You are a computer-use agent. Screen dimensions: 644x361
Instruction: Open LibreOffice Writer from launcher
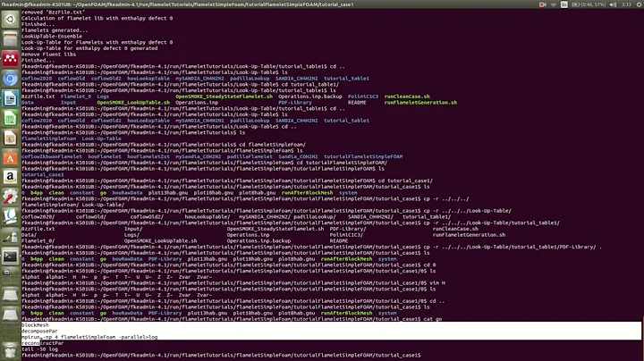(10, 98)
